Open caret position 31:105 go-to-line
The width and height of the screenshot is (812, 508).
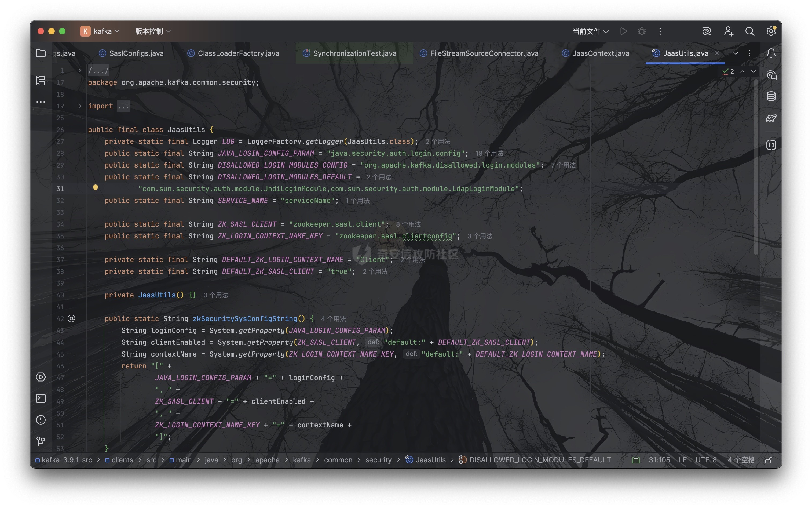click(x=659, y=460)
